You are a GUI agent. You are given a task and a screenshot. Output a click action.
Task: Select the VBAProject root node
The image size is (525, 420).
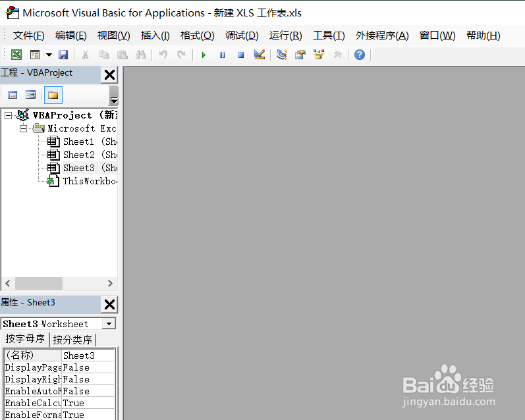point(74,115)
